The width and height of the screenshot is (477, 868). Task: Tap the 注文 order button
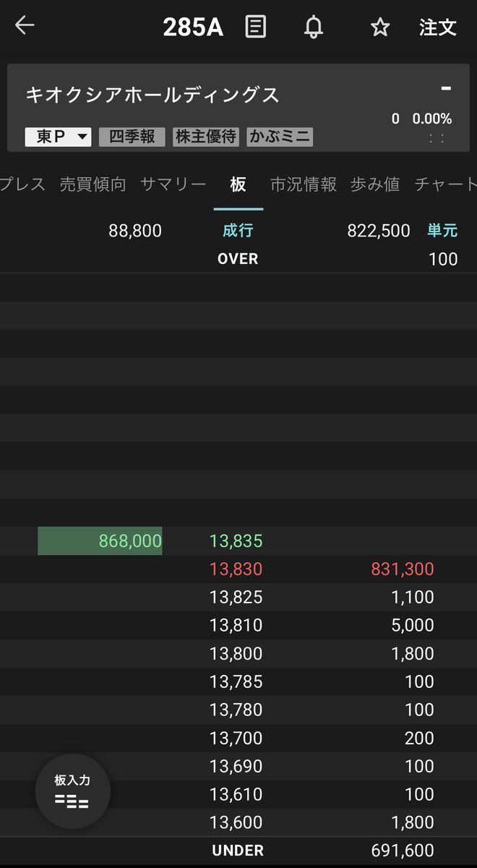coord(438,27)
